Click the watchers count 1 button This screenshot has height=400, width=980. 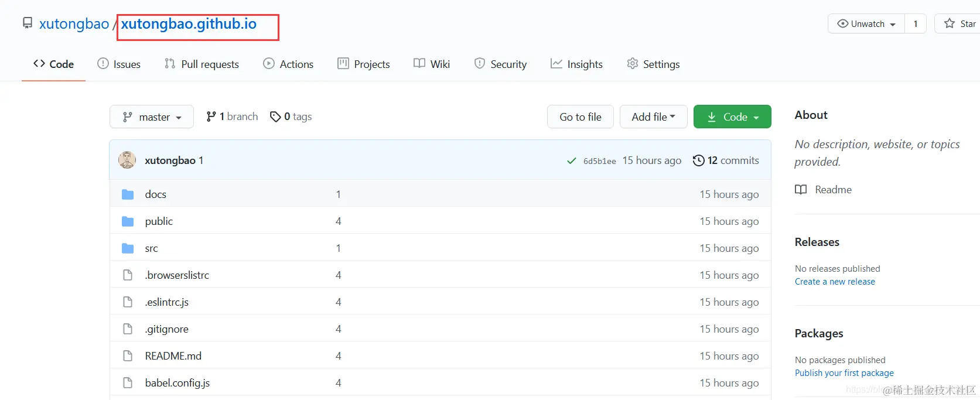tap(916, 23)
